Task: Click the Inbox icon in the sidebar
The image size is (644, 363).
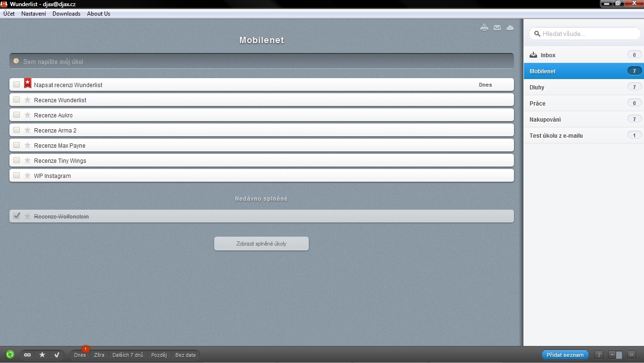Action: coord(532,54)
